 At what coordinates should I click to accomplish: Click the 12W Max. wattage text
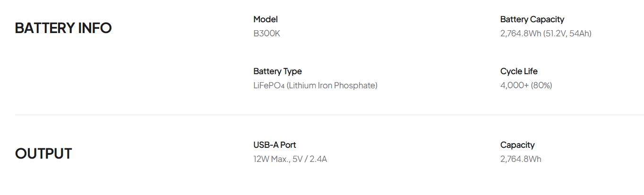(271, 159)
